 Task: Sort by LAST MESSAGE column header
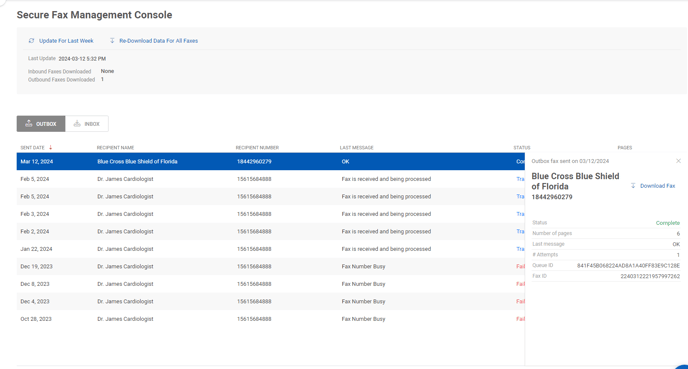click(x=356, y=148)
